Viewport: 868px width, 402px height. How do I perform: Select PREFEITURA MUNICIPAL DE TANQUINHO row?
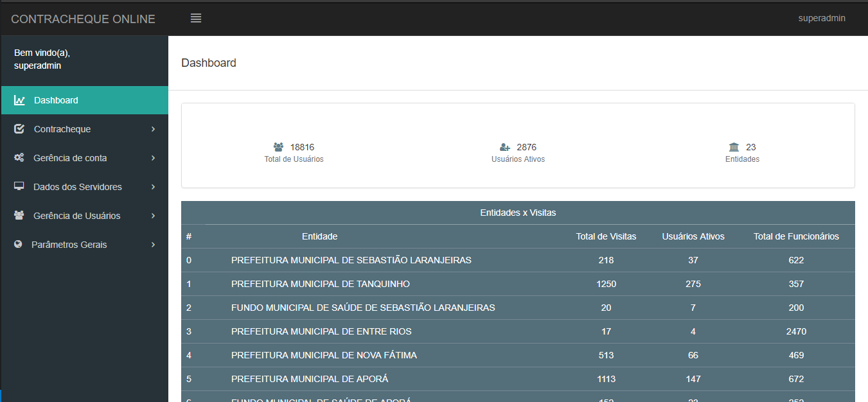(x=518, y=284)
